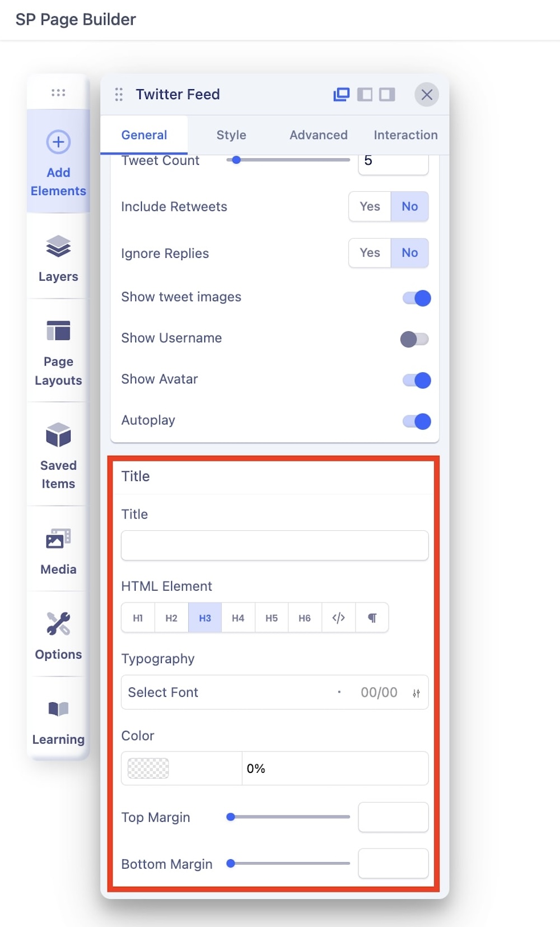560x927 pixels.
Task: Click the color opacity 0% field
Action: 335,768
